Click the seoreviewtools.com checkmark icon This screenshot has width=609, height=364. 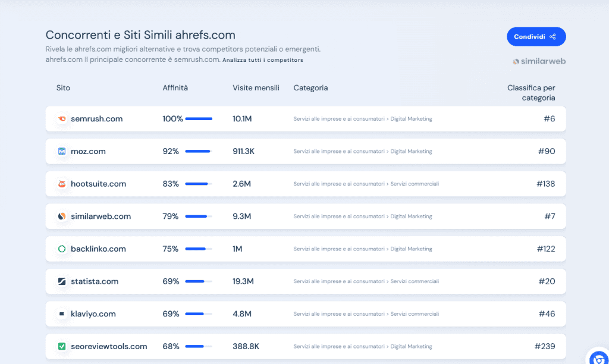click(62, 347)
